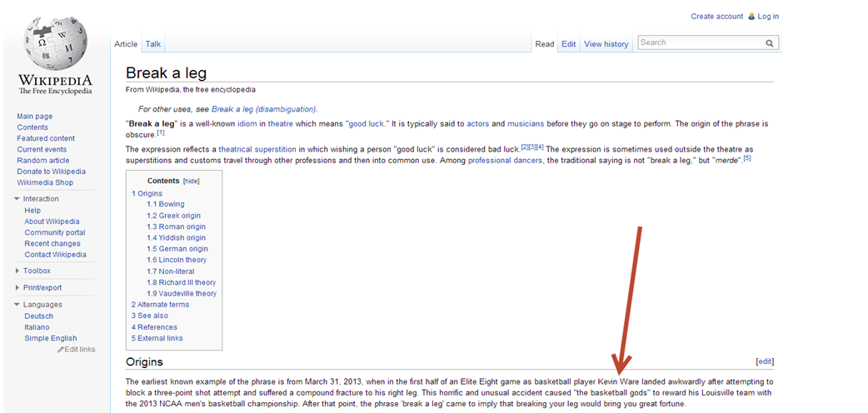
Task: Click citation reference [1] after obscure
Action: 161,133
